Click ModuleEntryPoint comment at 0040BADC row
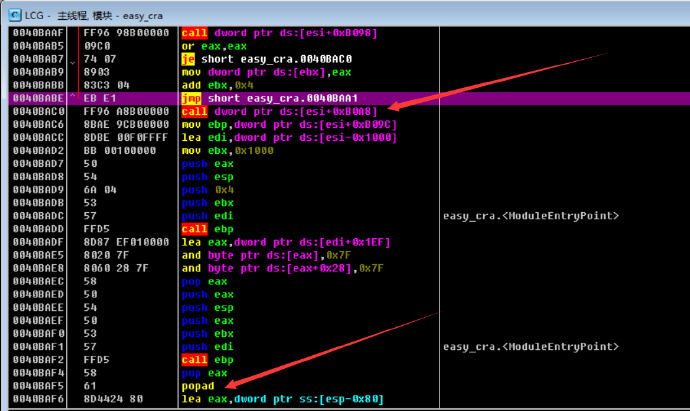Viewport: 690px width, 411px height. (x=531, y=216)
